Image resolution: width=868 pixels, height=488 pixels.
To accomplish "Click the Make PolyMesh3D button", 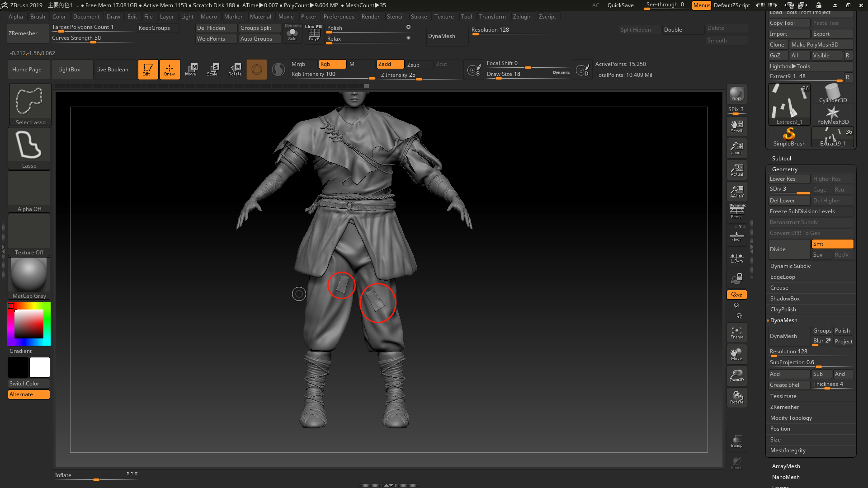I will click(821, 45).
